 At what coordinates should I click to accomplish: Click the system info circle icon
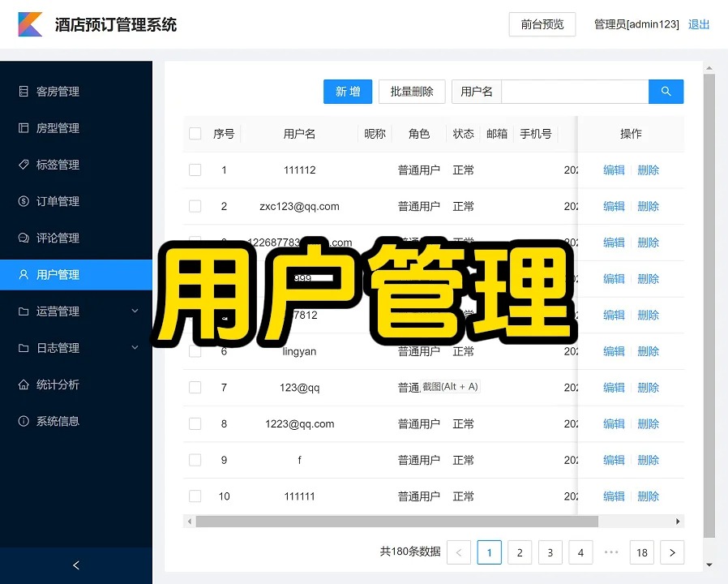(24, 421)
